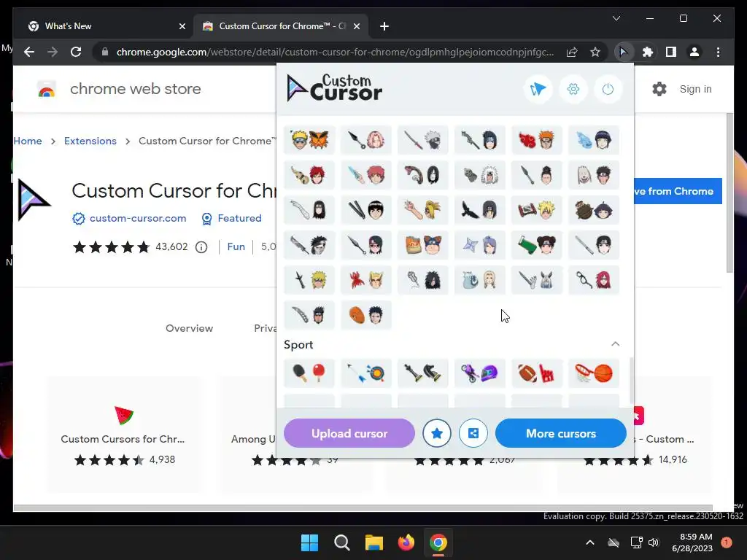Click the popup cursor list scrollbar
The image size is (747, 560).
click(x=631, y=381)
